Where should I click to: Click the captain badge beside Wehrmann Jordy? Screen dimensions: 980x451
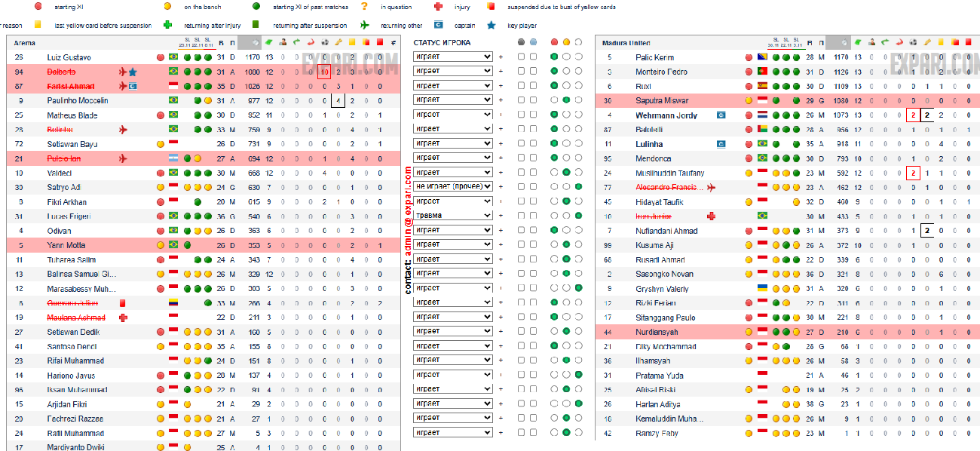click(x=721, y=115)
